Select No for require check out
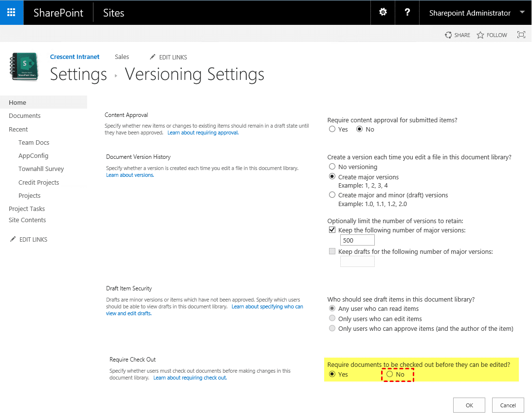This screenshot has height=419, width=532. pos(389,374)
